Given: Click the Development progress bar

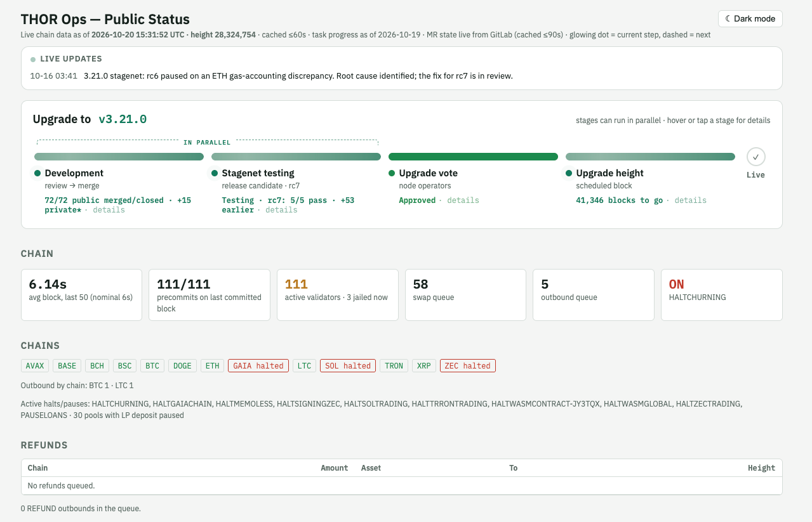Looking at the screenshot, I should (x=119, y=157).
